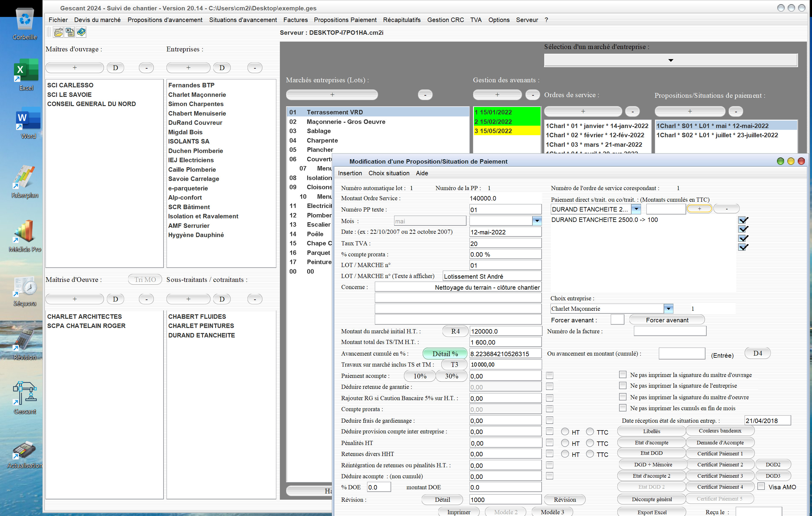Open the Séquora desktop shortcut
This screenshot has width=812, height=516.
point(25,291)
